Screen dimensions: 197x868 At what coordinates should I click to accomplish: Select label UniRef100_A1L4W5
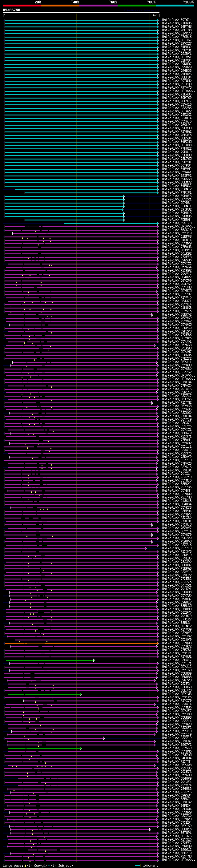[x=177, y=94]
